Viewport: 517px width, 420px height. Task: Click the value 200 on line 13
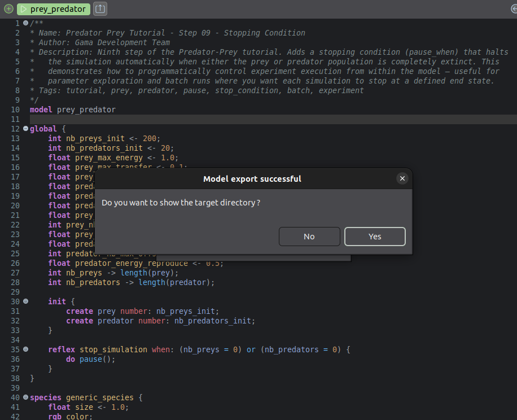click(150, 138)
